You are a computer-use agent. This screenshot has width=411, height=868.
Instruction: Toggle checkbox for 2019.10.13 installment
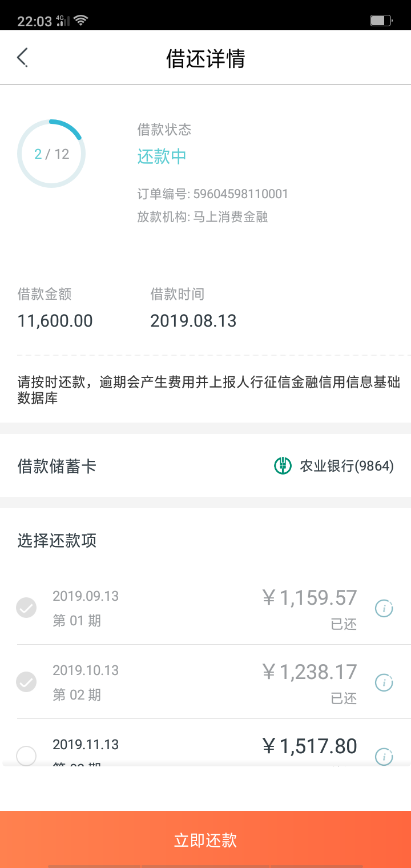coord(26,682)
